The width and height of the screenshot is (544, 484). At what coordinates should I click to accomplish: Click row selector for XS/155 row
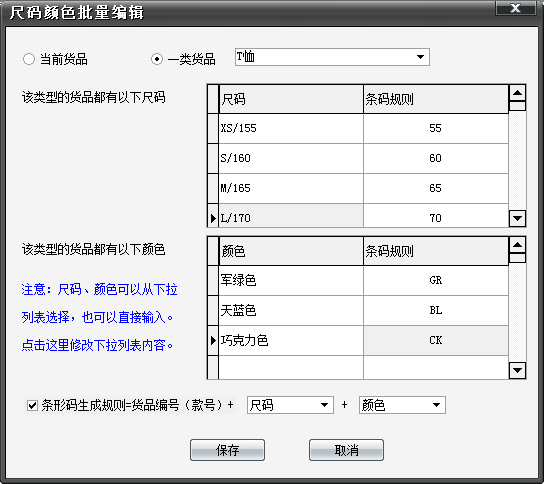[x=213, y=128]
